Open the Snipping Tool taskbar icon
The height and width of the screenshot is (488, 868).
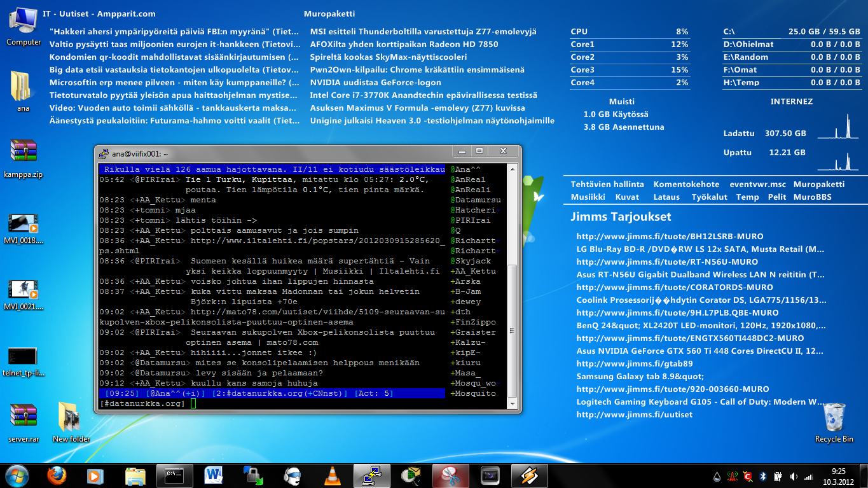450,475
